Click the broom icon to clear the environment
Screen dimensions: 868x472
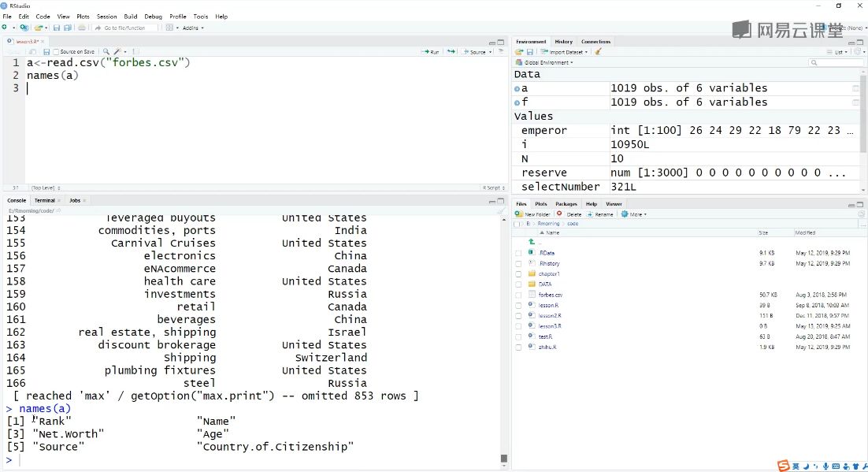point(598,51)
